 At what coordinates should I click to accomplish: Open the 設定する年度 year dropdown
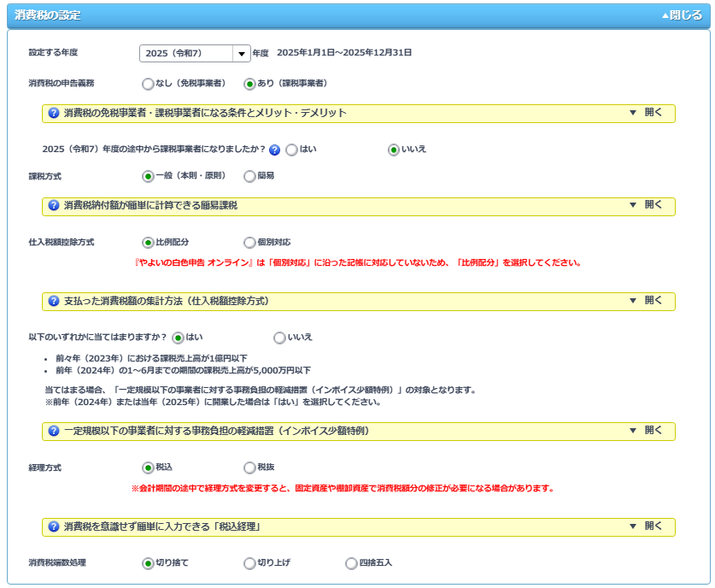click(241, 54)
